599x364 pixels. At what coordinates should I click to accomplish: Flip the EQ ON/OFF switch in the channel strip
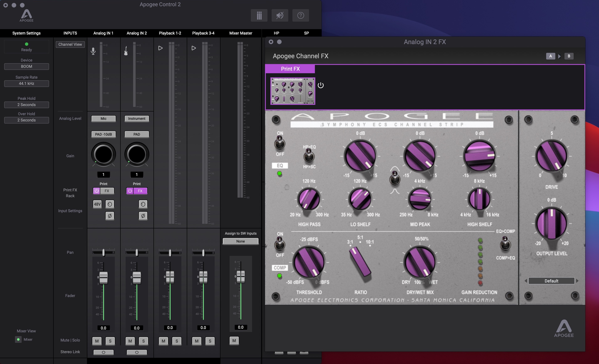[x=280, y=144]
